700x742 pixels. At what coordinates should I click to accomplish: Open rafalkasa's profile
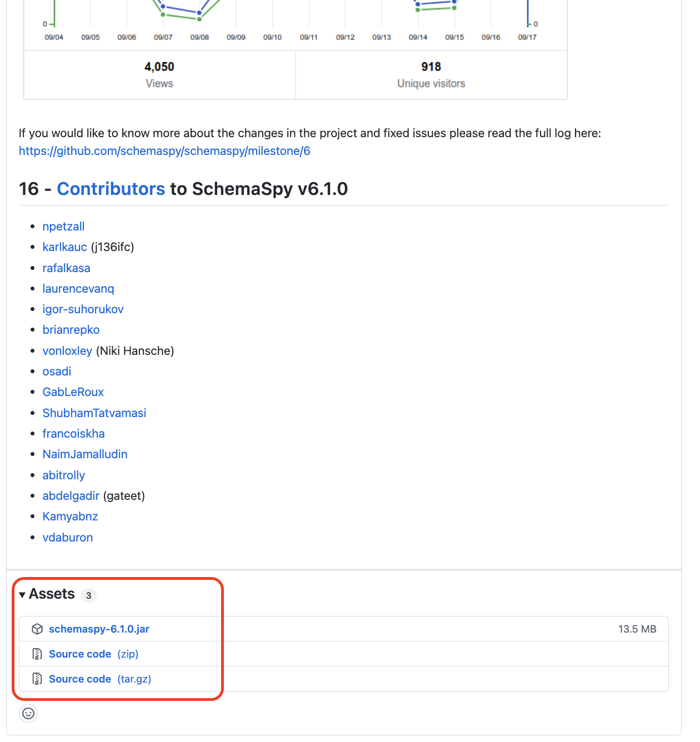[x=66, y=268]
